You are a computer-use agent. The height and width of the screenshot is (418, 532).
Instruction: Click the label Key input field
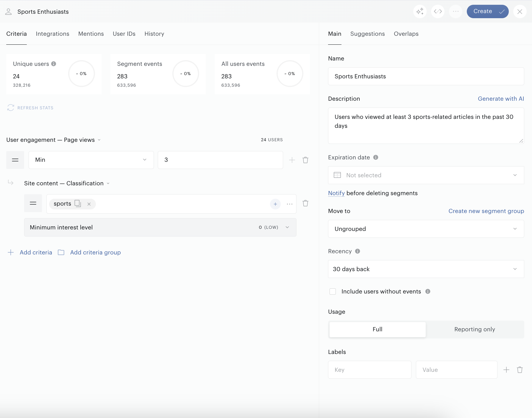pos(370,370)
